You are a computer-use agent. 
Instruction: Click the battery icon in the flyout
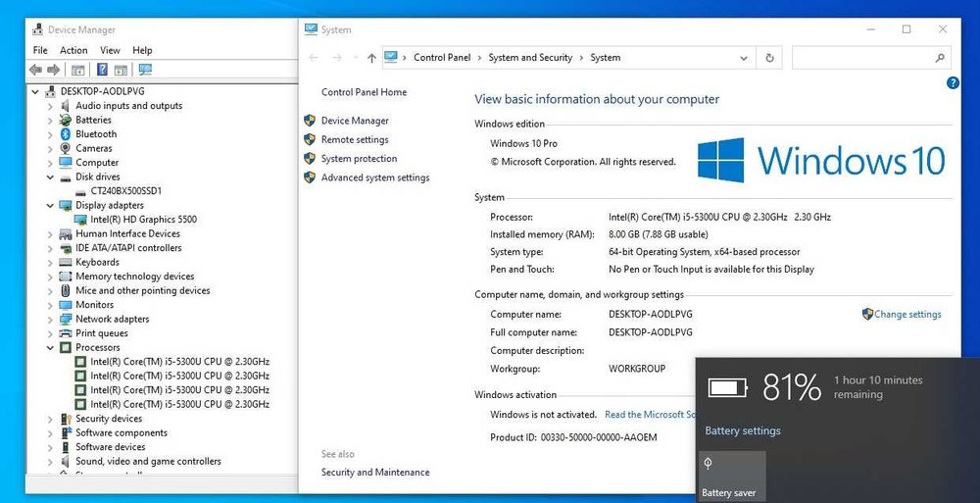(727, 388)
